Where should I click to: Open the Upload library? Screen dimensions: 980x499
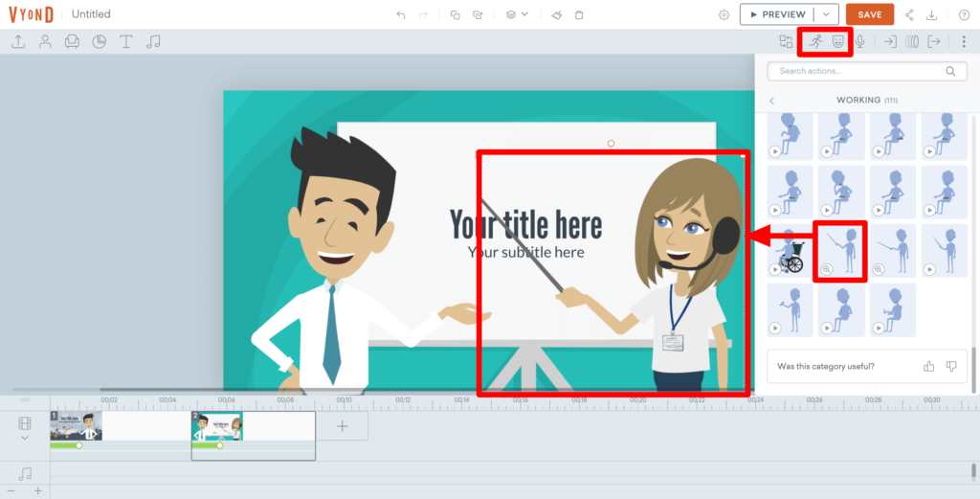pos(18,42)
